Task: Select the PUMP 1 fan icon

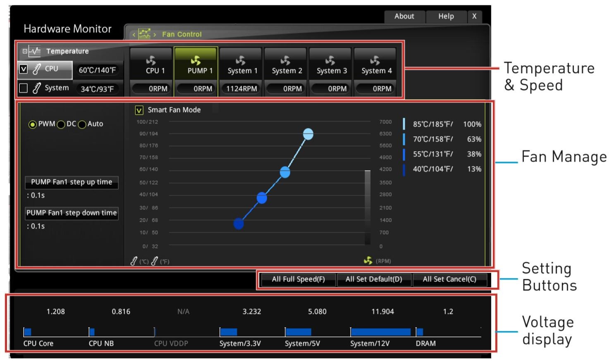Action: tap(196, 61)
